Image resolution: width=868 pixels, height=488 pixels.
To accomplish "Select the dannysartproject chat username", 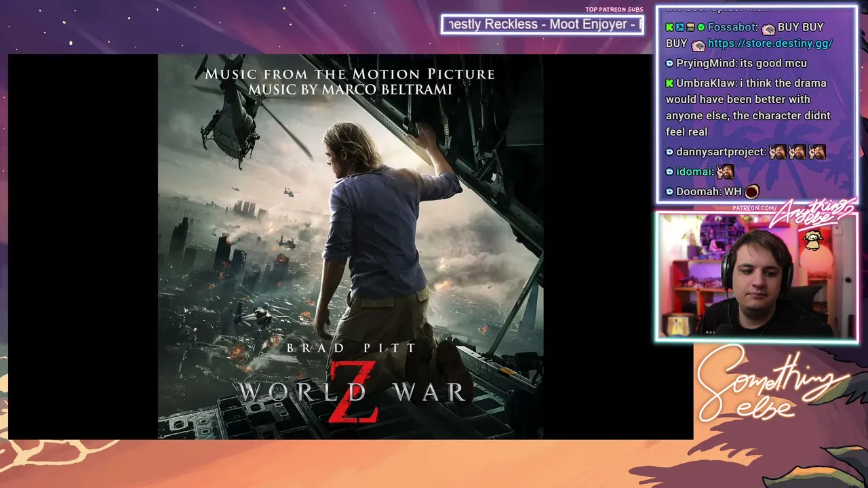I will (x=720, y=152).
